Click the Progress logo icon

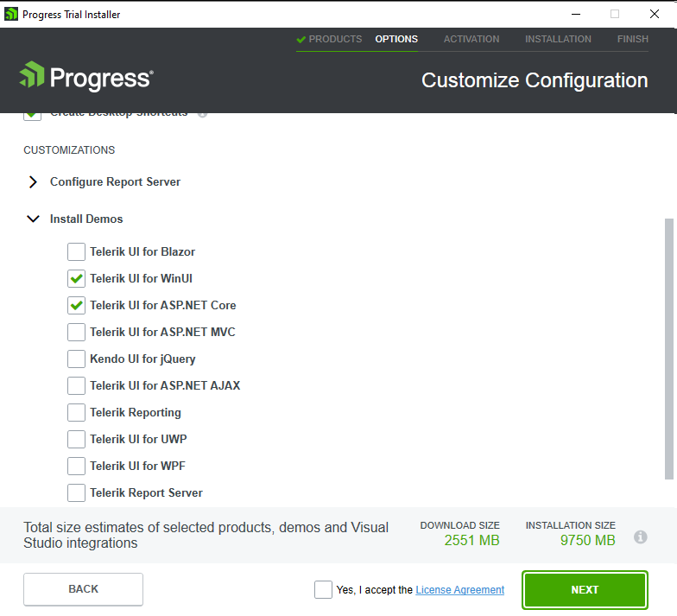pyautogui.click(x=32, y=76)
